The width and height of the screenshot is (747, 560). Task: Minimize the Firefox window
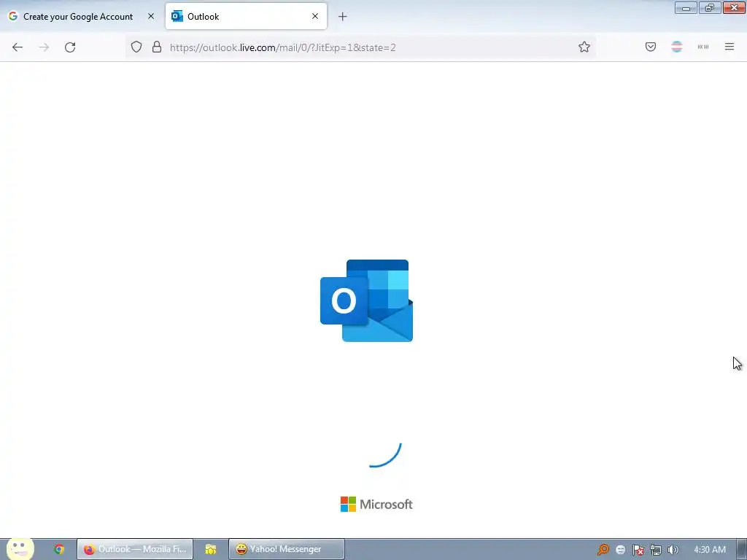pyautogui.click(x=686, y=7)
